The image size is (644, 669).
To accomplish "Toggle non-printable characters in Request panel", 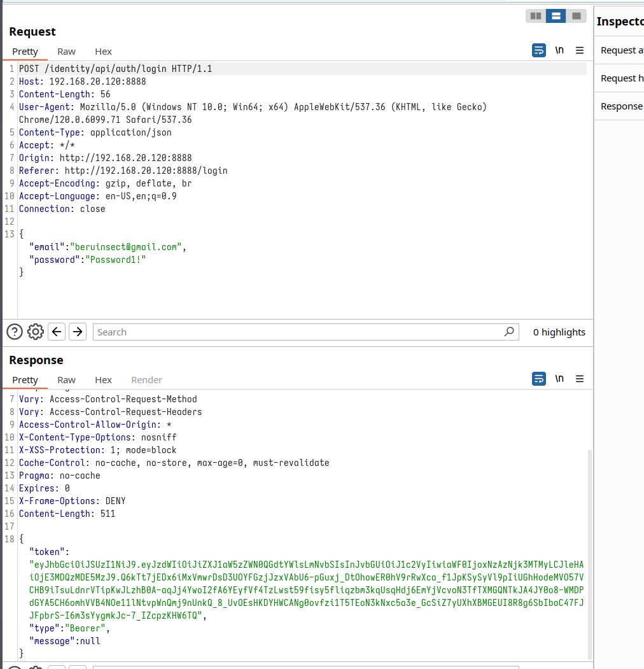I will pos(559,50).
